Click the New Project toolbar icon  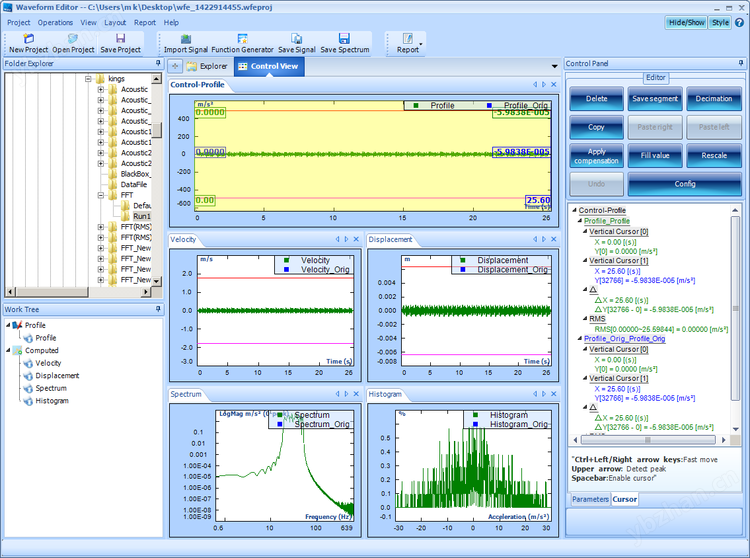click(28, 38)
